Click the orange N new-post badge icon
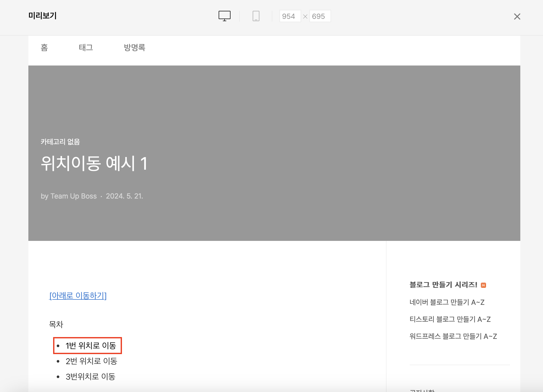 483,285
